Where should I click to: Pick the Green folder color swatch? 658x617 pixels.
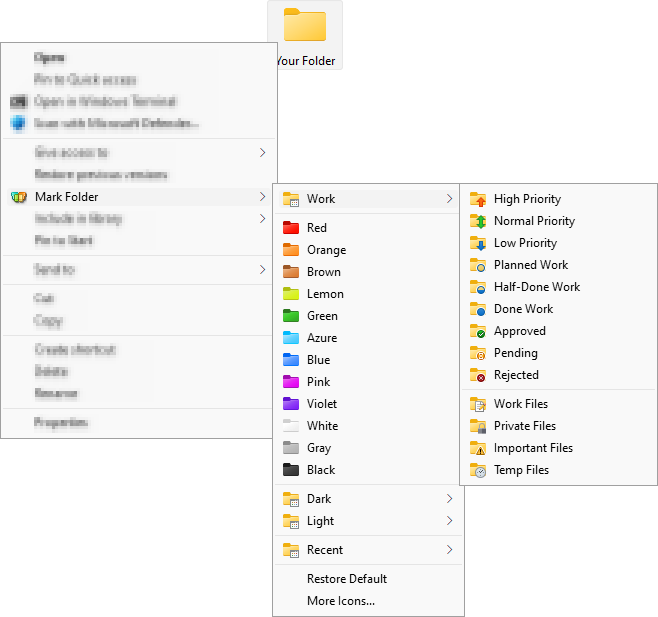pos(291,316)
